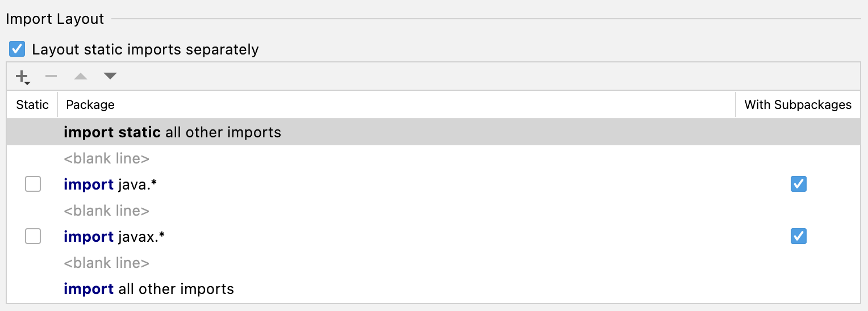Click the Import Layout section title

55,19
